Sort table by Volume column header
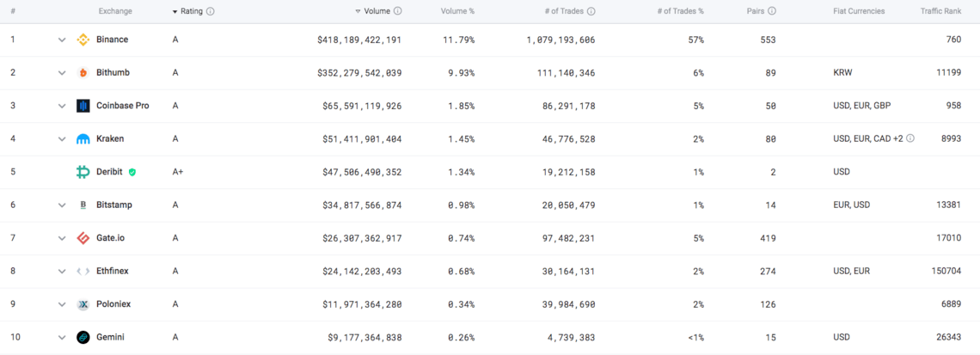Viewport: 980px width, 355px height. coord(377,11)
